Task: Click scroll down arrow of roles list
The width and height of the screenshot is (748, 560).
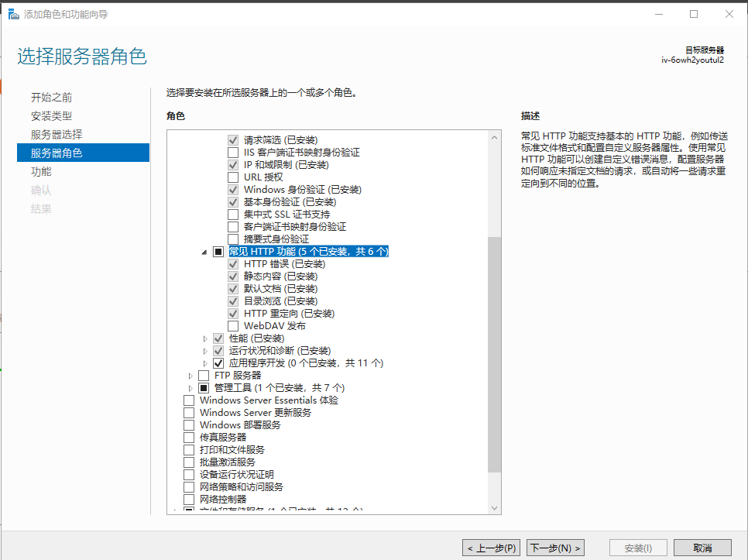Action: 494,508
